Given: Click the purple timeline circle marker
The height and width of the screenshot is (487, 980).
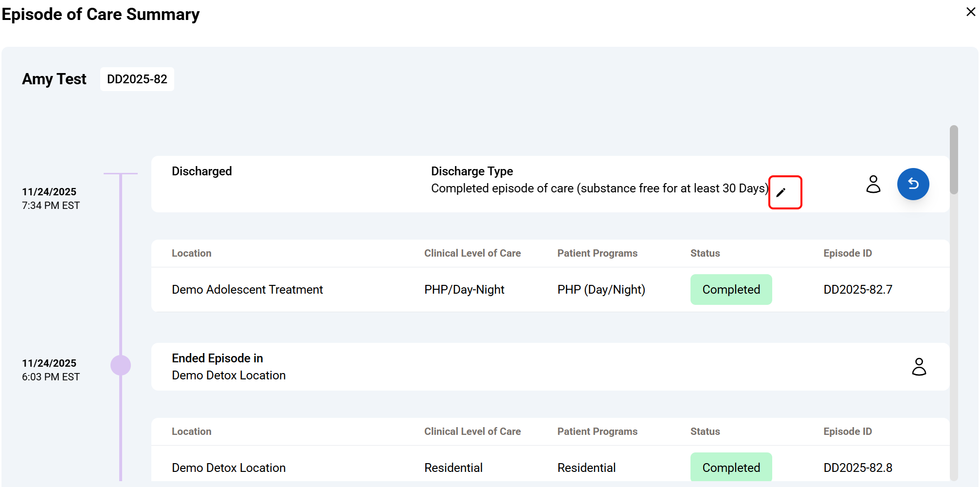Looking at the screenshot, I should tap(121, 365).
